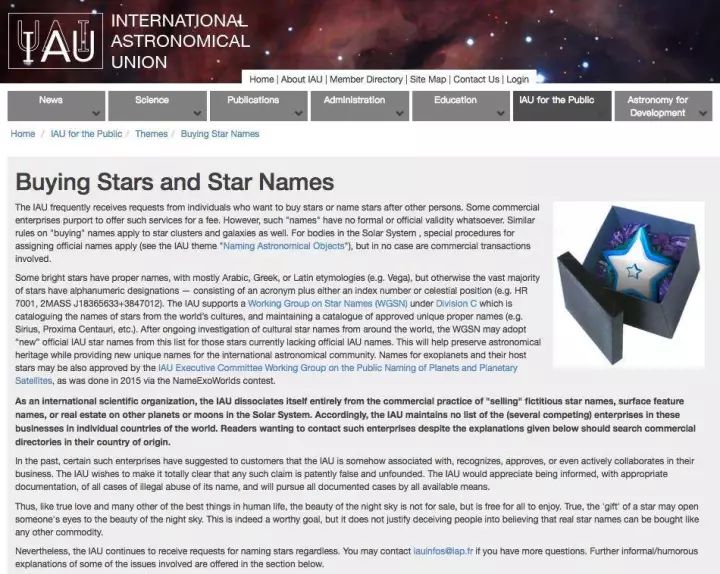Click the Buying Stars and Star Names heading
720x574 pixels.
[x=174, y=182]
